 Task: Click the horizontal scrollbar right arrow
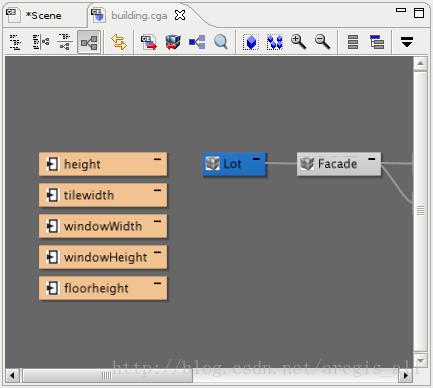406,376
